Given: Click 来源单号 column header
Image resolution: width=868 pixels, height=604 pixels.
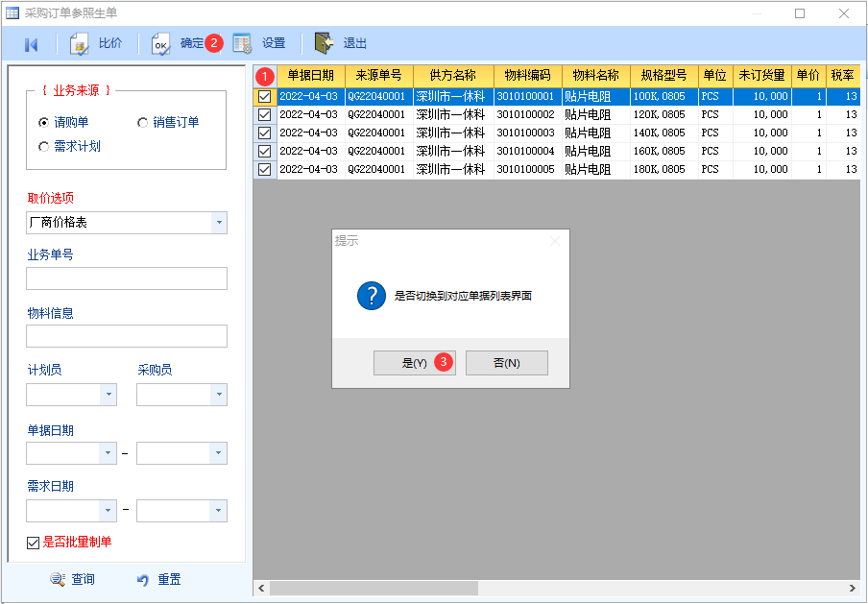Looking at the screenshot, I should click(378, 76).
